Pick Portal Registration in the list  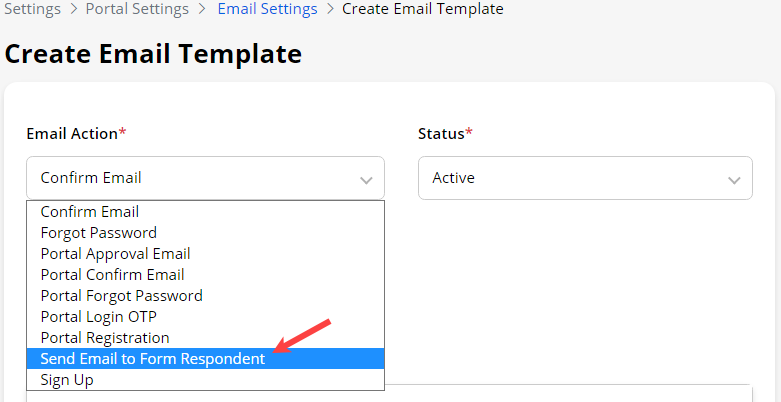click(105, 338)
